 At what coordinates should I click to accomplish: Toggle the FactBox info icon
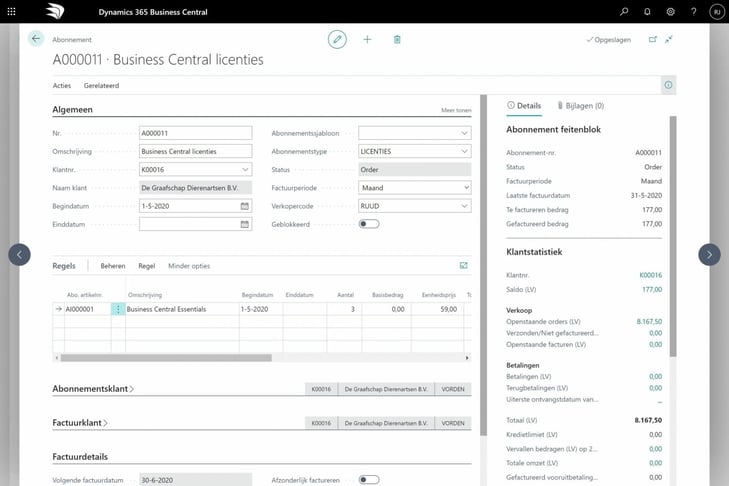(x=669, y=85)
